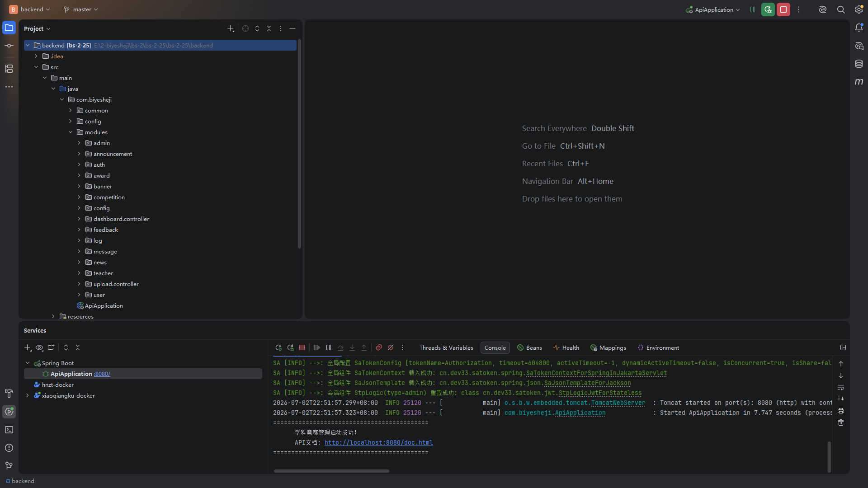The image size is (868, 488).
Task: Stop the running ApiApplication from the top toolbar
Action: (783, 9)
